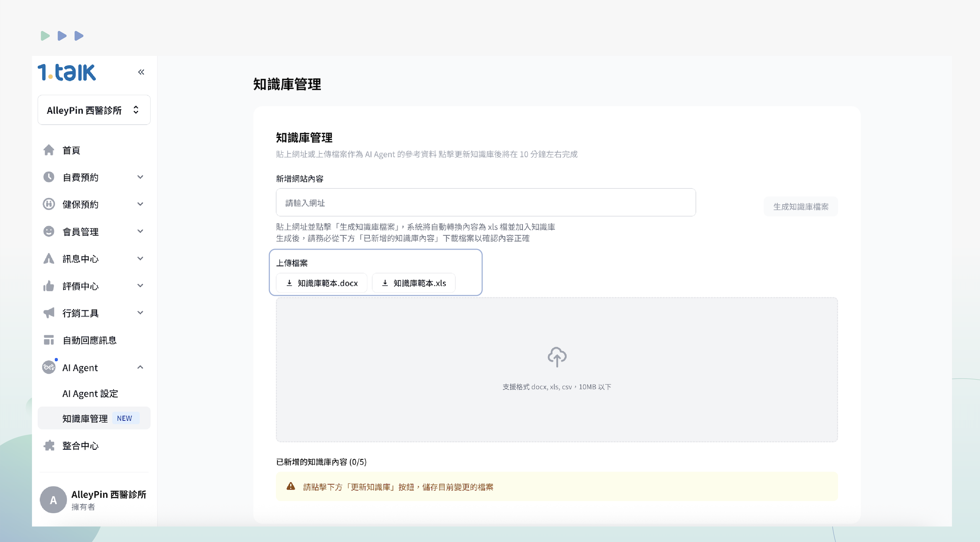Open the AI Agent 設定 page
Screen dimensions: 980x542
click(x=90, y=393)
